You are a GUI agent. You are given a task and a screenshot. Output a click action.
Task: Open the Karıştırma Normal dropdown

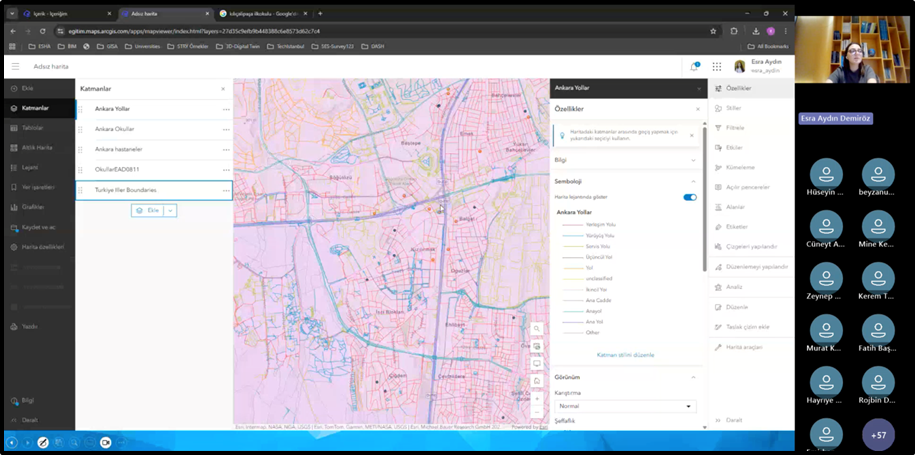[625, 406]
